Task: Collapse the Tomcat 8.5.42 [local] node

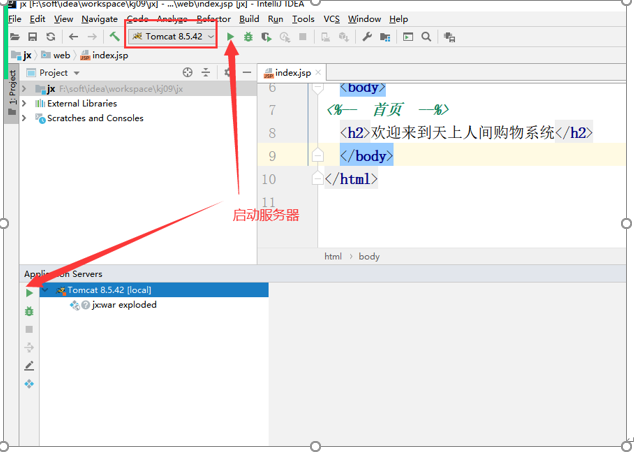Action: pyautogui.click(x=46, y=290)
